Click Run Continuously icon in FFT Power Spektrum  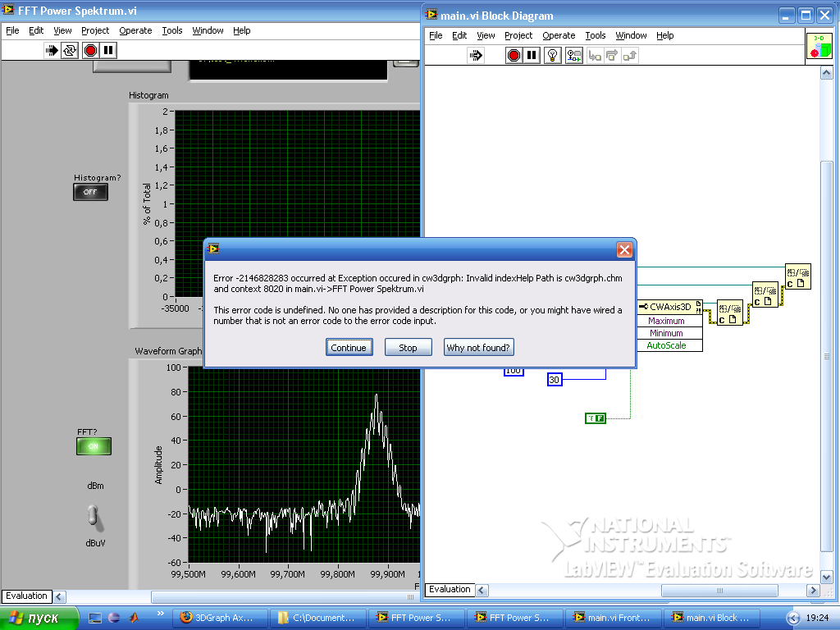[70, 50]
